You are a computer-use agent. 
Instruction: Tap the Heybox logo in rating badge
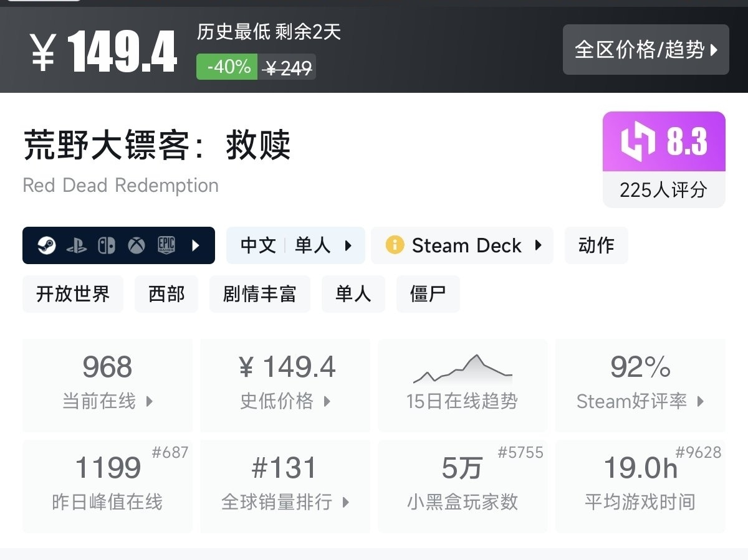coord(638,141)
